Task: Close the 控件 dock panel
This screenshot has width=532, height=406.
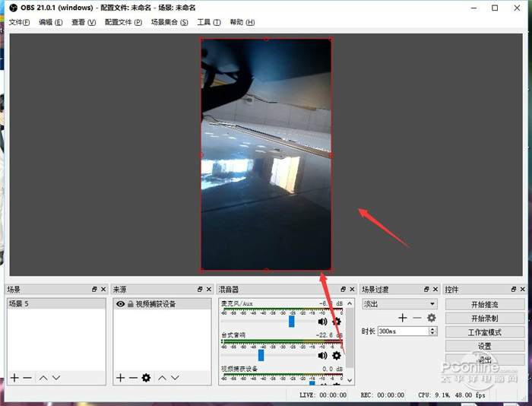Action: [523, 289]
